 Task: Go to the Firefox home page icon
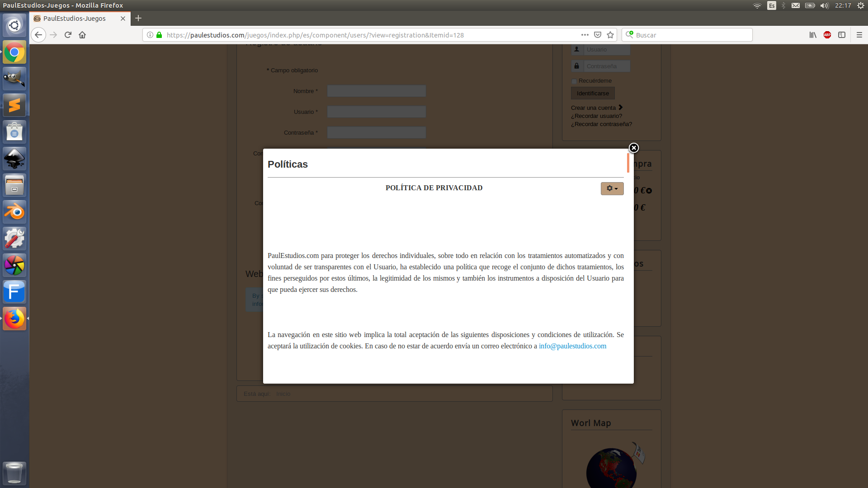[82, 35]
